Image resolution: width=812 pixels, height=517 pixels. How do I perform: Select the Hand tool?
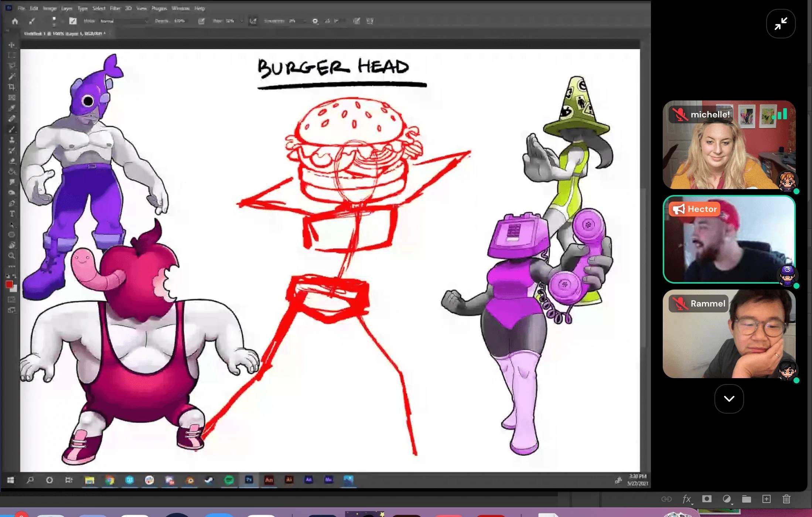(12, 245)
